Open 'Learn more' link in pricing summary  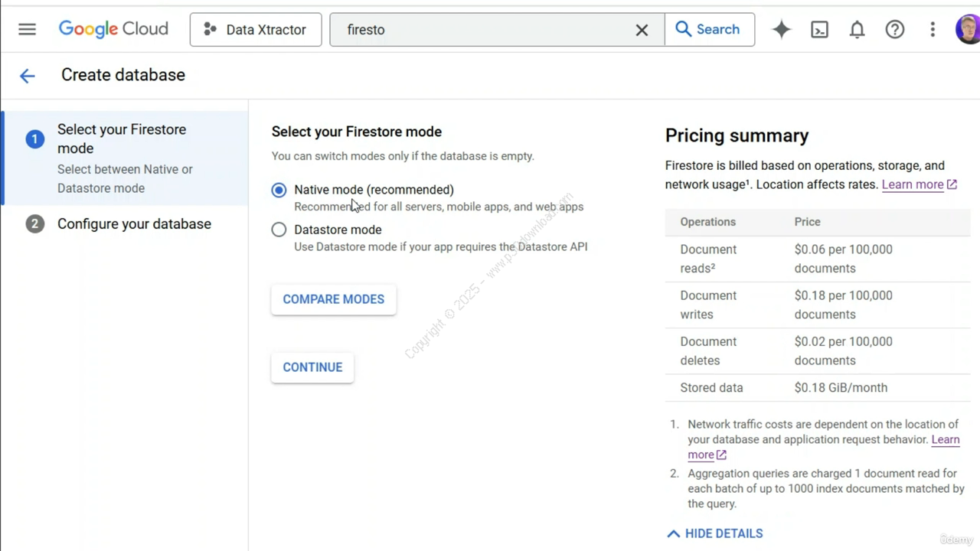[920, 184]
